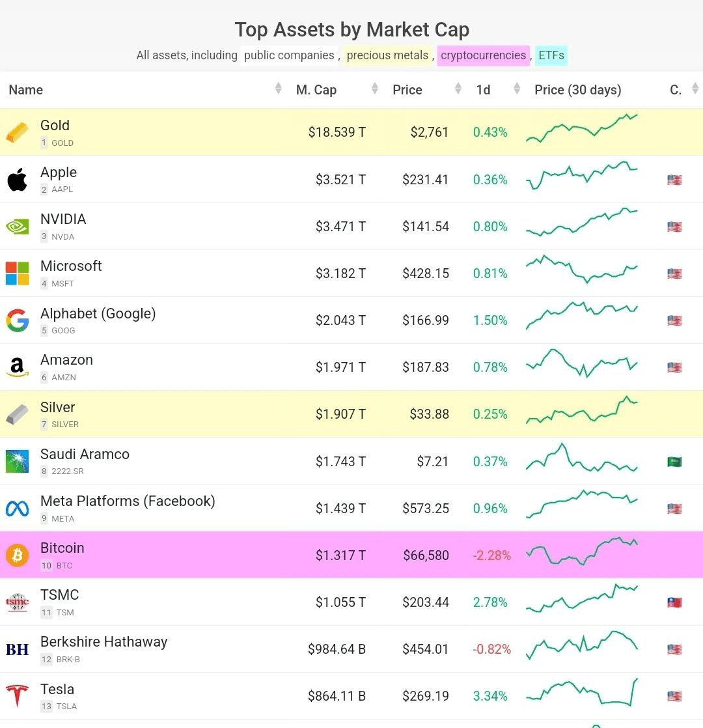Click the Apple logo icon
Image resolution: width=703 pixels, height=728 pixels.
tap(17, 180)
